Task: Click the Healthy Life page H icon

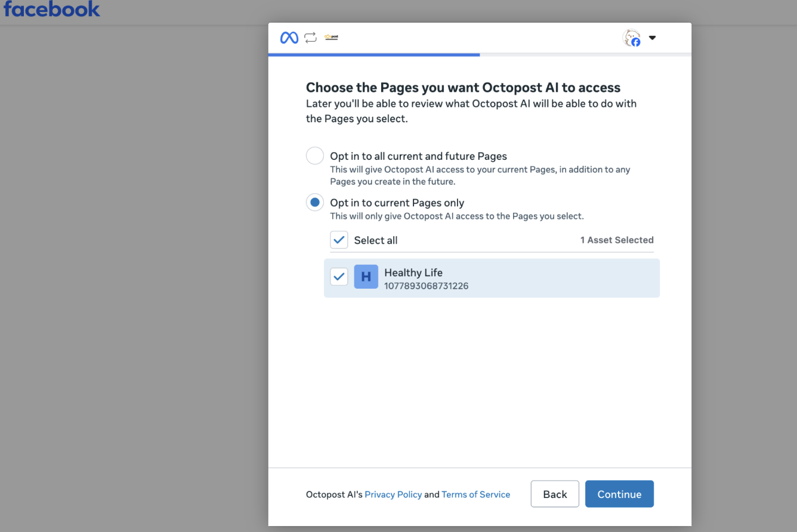Action: (366, 277)
